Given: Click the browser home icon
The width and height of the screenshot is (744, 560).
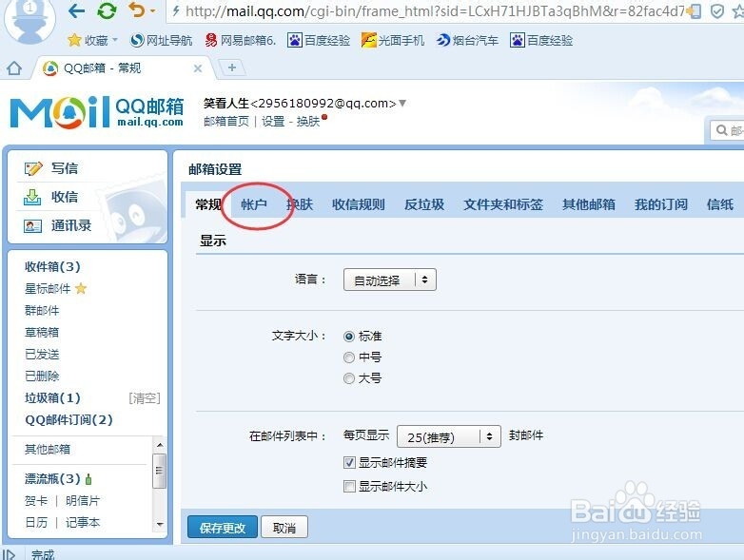Looking at the screenshot, I should pos(14,68).
